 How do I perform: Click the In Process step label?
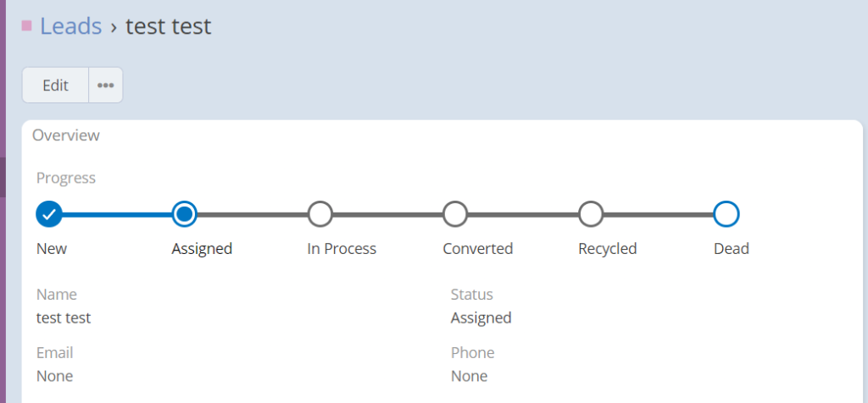click(x=342, y=249)
